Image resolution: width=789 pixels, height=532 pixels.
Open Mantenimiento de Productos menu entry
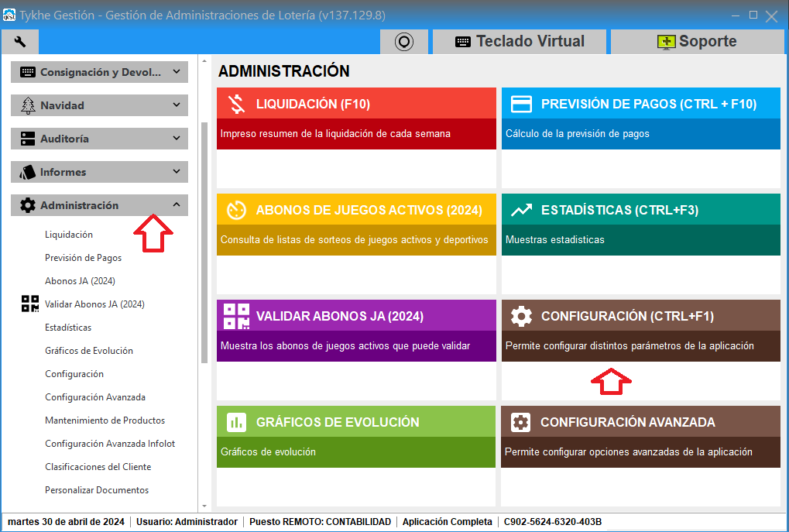pyautogui.click(x=105, y=420)
